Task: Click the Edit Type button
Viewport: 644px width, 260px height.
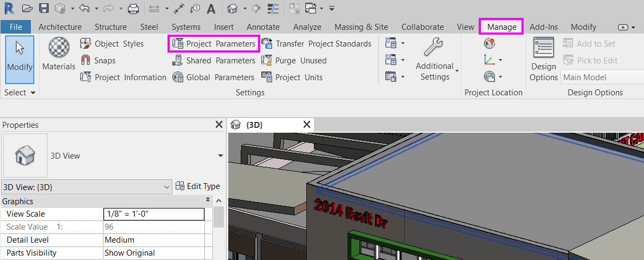Action: [198, 186]
